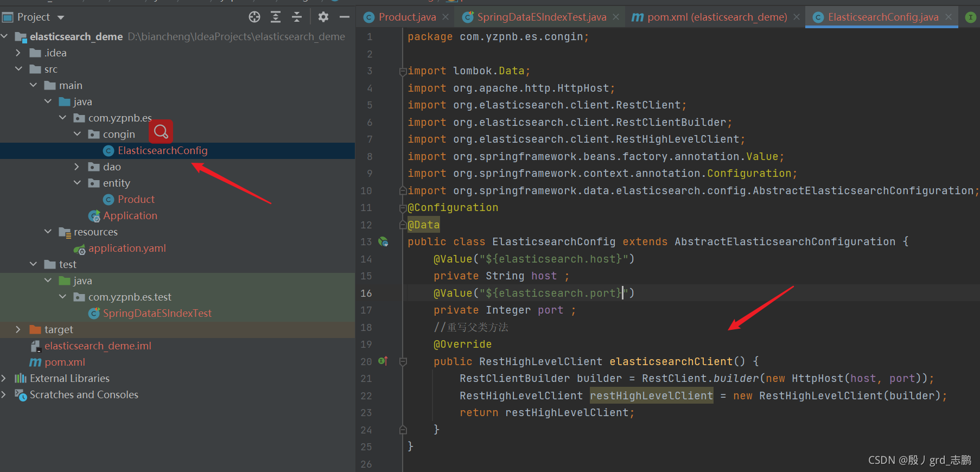The height and width of the screenshot is (472, 980).
Task: Fold the elasticsearchClient method at line 20
Action: tap(403, 361)
